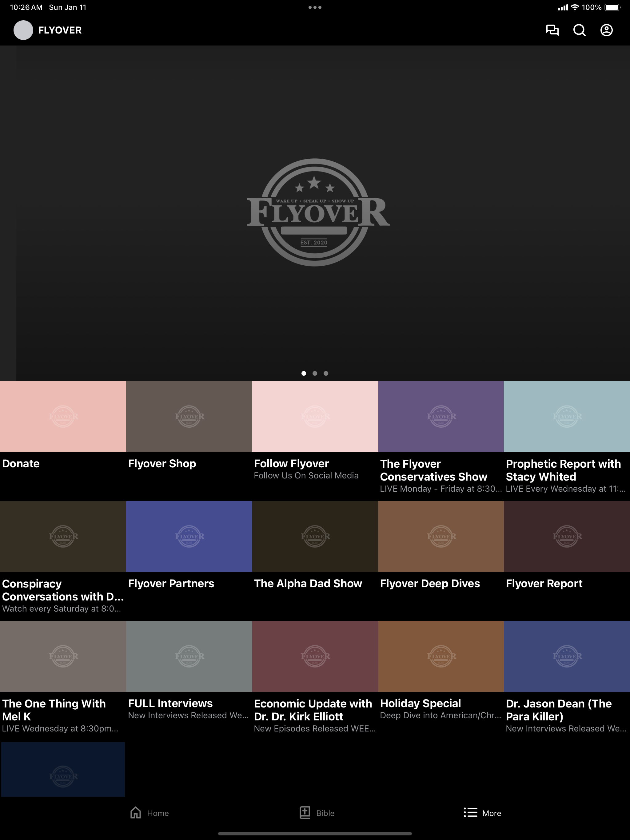Open the user account profile icon

point(606,30)
